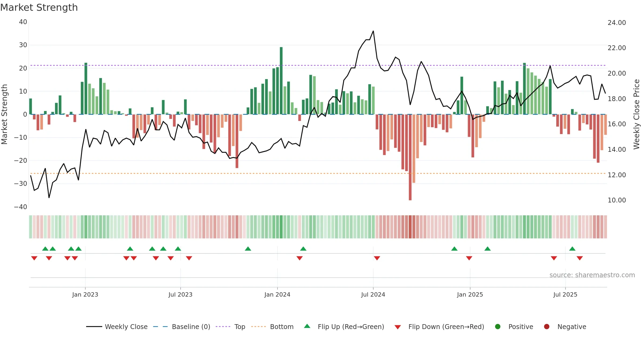Click the red flip-down marker at Jul 2024
Screen dimensions: 644x362
(377, 258)
